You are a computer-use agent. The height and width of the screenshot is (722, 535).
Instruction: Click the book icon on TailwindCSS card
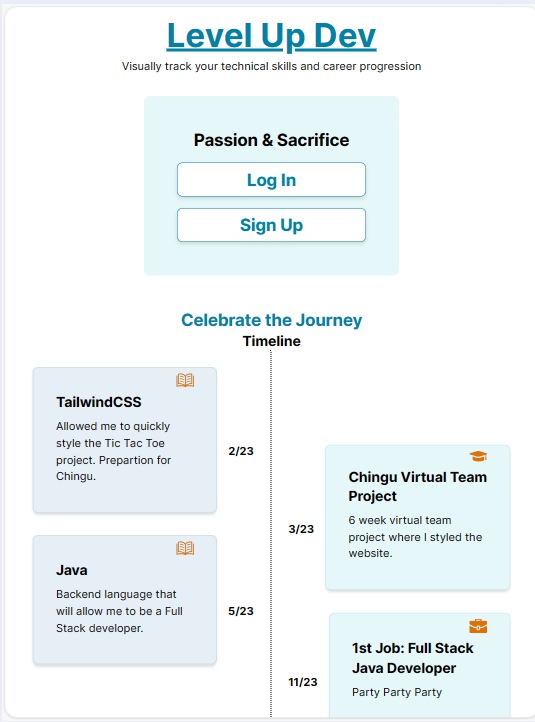click(x=185, y=380)
